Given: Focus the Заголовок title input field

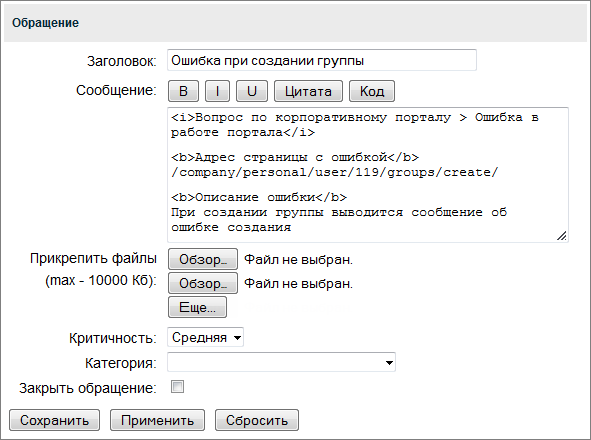Looking at the screenshot, I should tap(322, 60).
